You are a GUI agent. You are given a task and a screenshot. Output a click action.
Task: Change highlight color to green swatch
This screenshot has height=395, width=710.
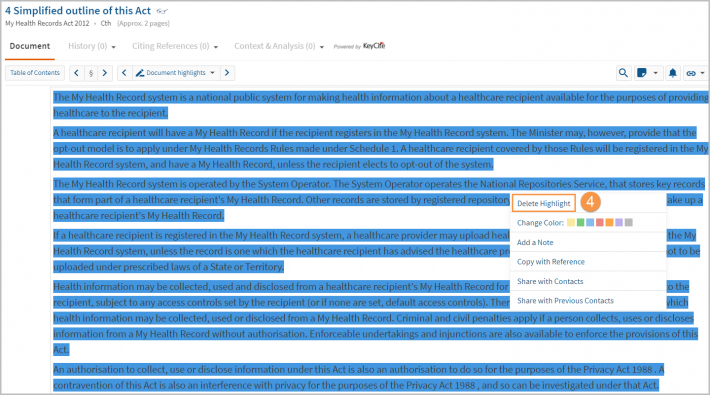click(x=580, y=222)
